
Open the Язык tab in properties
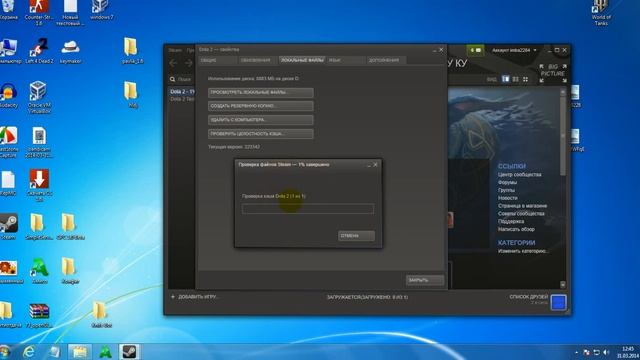(x=346, y=60)
